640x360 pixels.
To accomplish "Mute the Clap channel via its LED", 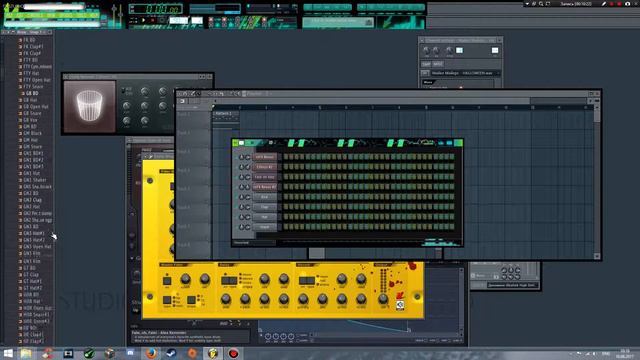I will pos(236,207).
